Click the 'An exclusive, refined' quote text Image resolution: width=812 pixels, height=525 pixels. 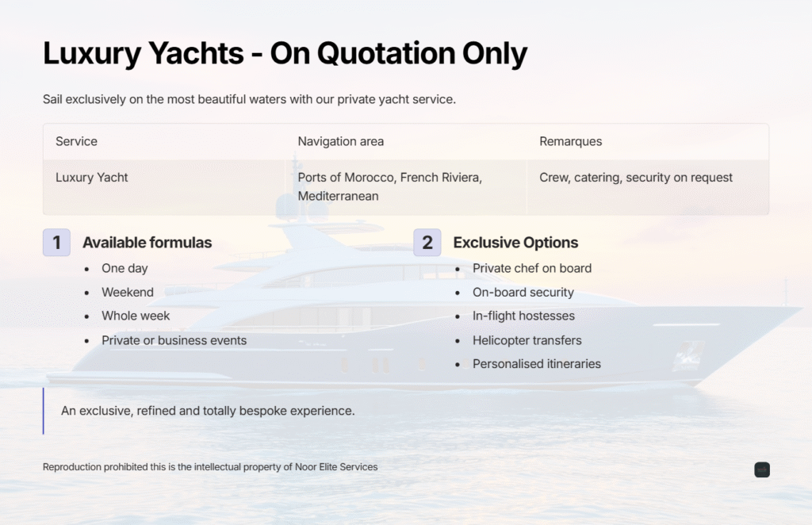(208, 411)
